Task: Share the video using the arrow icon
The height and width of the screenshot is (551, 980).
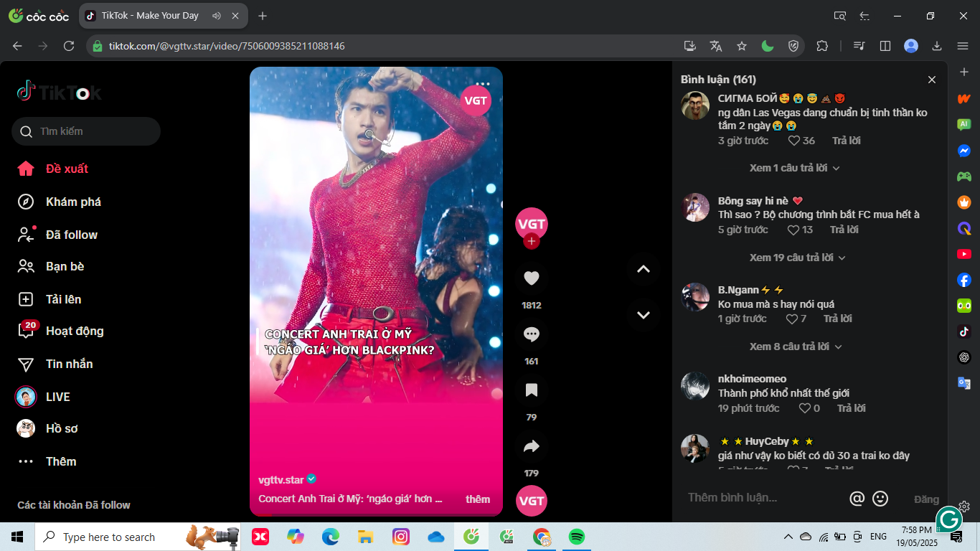Action: coord(531,446)
